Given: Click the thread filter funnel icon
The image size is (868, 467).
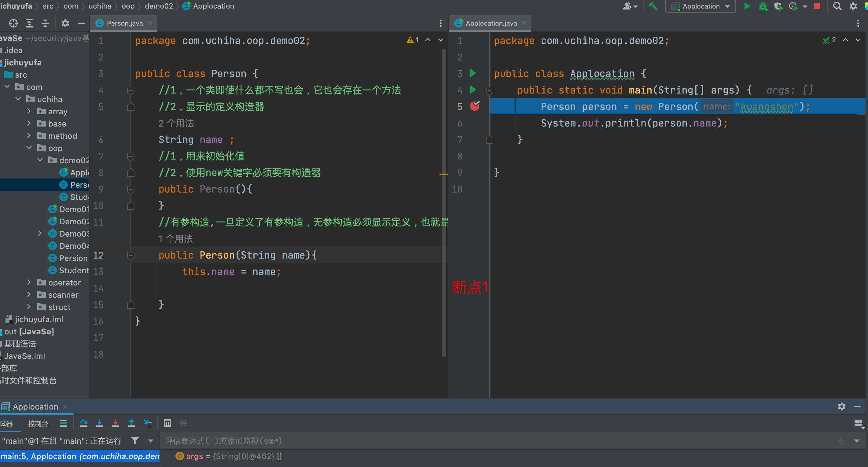Looking at the screenshot, I should [x=135, y=441].
